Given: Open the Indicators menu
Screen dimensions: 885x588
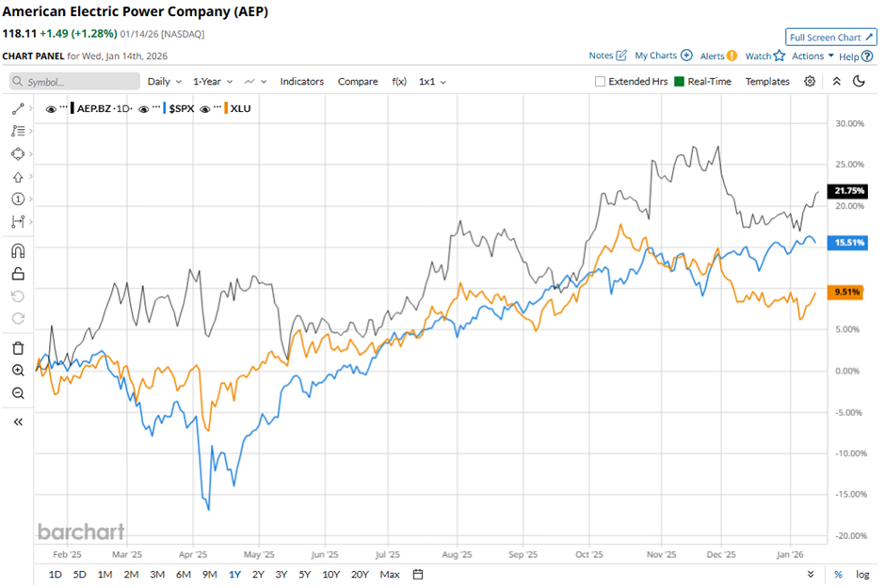Looking at the screenshot, I should (301, 82).
